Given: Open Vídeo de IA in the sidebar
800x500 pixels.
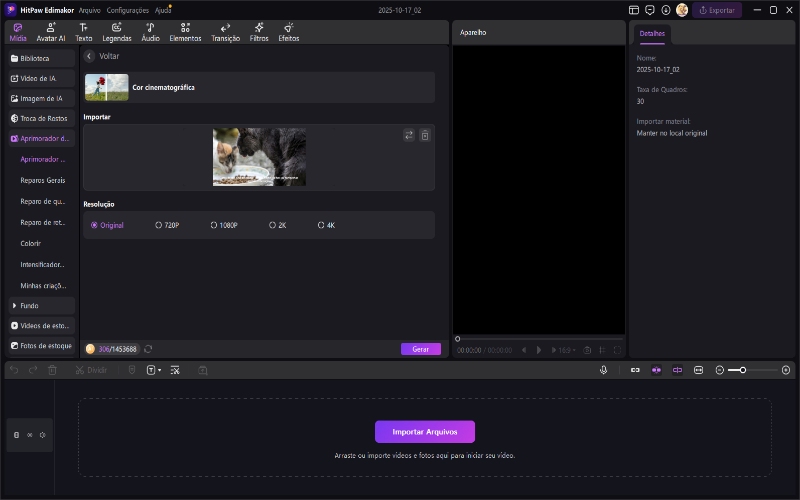Looking at the screenshot, I should pos(42,78).
